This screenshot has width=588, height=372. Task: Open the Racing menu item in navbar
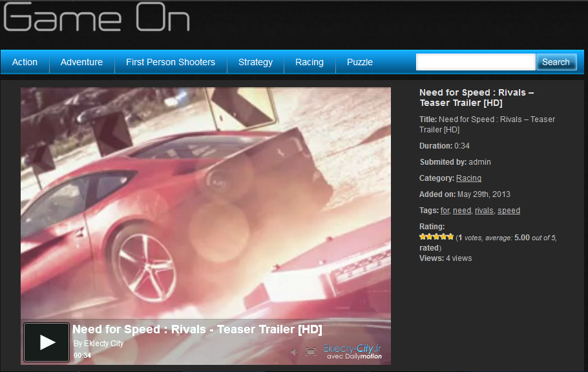coord(310,62)
